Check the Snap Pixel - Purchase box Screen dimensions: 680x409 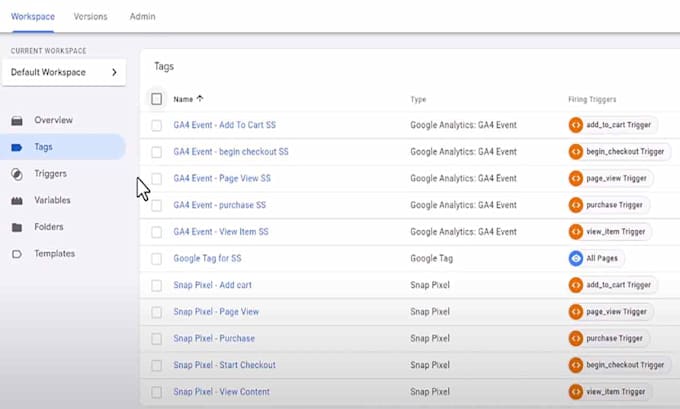tap(157, 339)
